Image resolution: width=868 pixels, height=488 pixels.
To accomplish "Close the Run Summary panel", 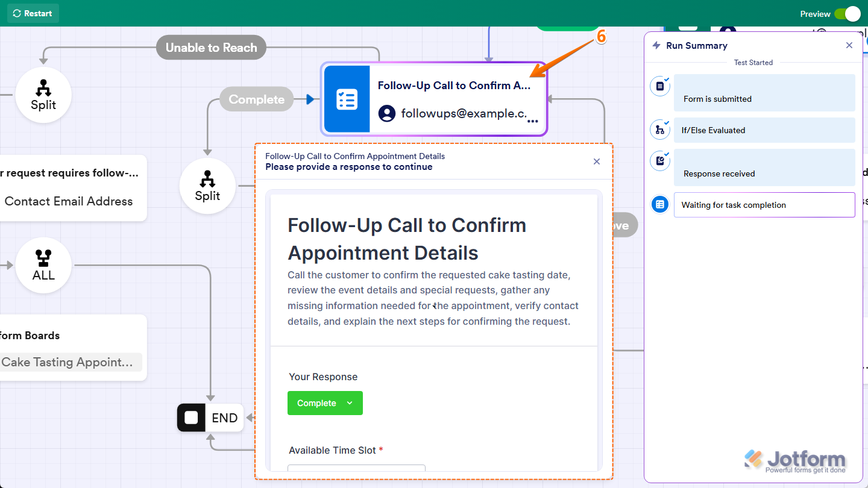I will click(849, 45).
